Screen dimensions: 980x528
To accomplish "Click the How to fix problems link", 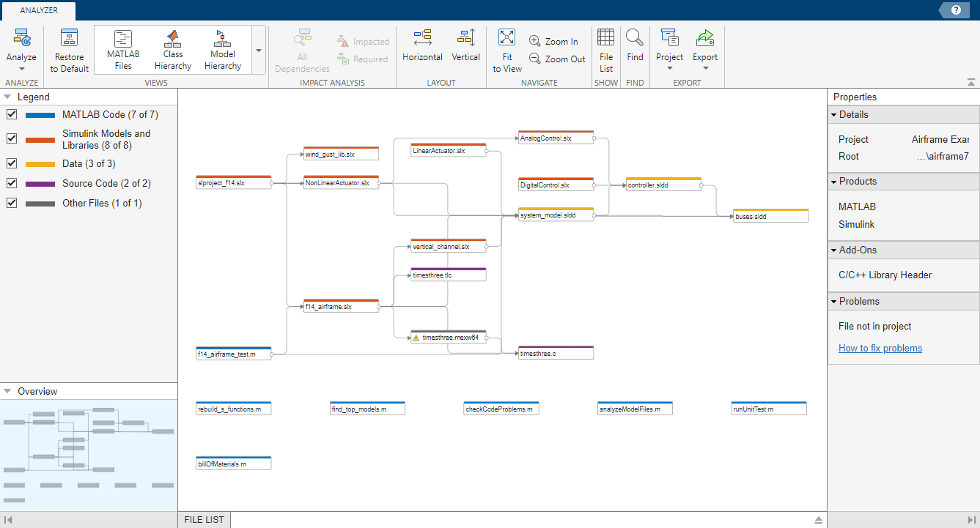I will tap(880, 348).
